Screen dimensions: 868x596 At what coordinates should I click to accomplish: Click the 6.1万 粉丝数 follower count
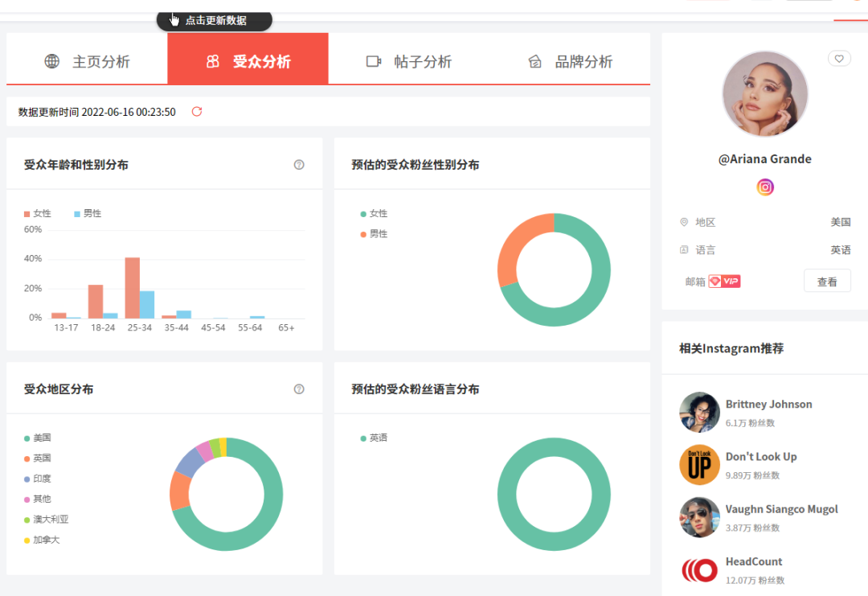[x=750, y=423]
